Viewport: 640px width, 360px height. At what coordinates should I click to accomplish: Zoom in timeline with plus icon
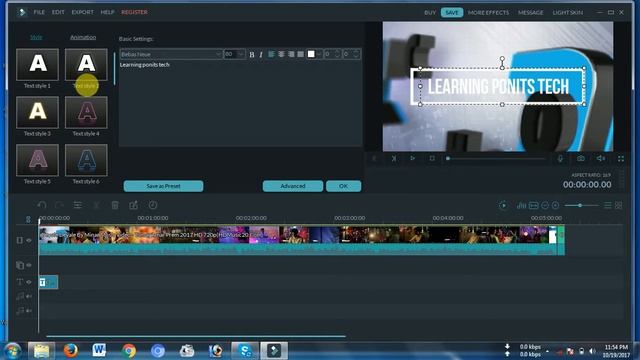(555, 206)
